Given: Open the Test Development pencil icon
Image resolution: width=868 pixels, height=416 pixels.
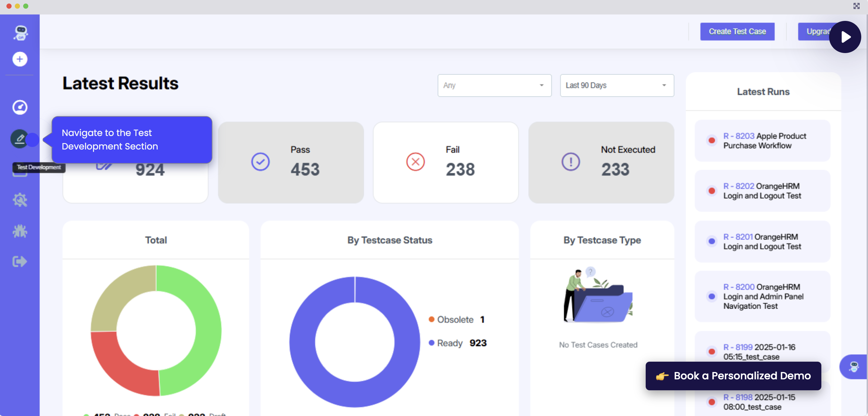Looking at the screenshot, I should click(x=19, y=139).
